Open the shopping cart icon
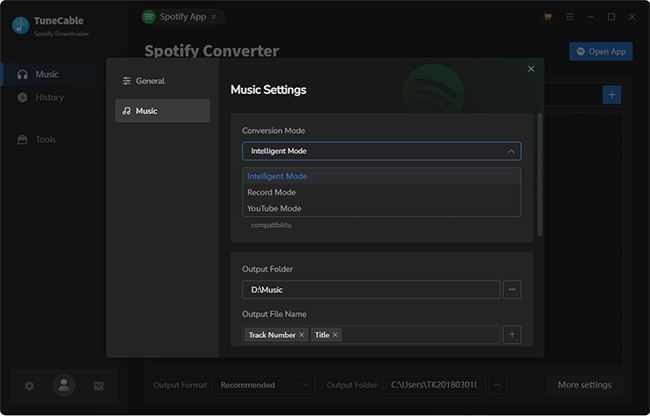650x416 pixels. click(548, 17)
